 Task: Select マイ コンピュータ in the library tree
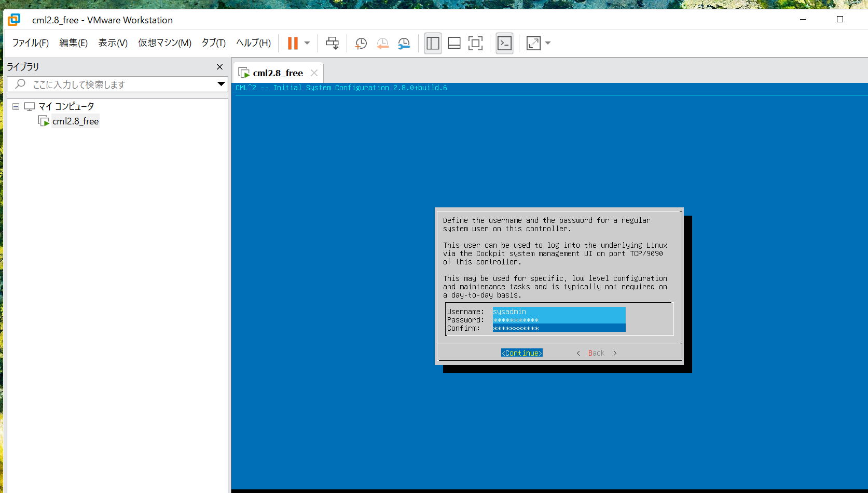tap(66, 106)
